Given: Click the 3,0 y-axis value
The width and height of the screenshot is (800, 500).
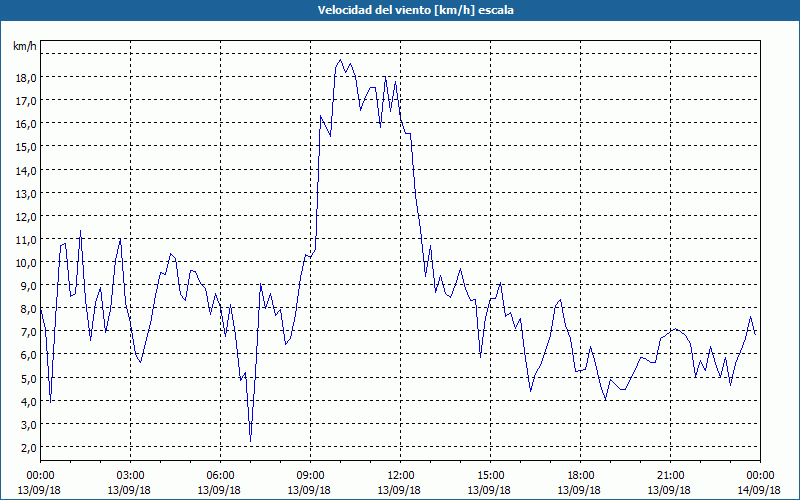Looking at the screenshot, I should [x=29, y=425].
